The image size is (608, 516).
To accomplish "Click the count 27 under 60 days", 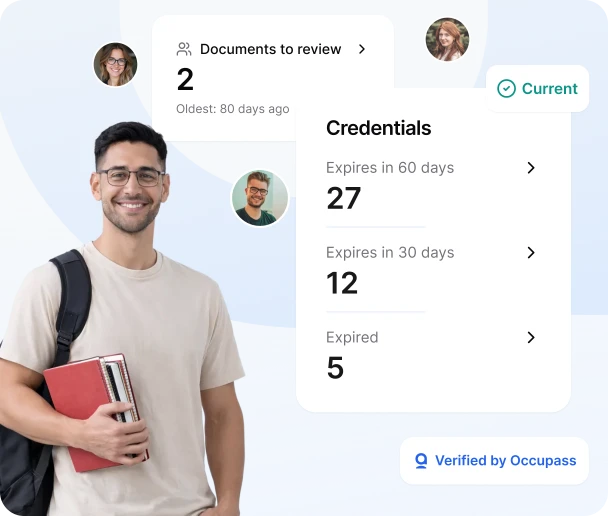I will 344,198.
